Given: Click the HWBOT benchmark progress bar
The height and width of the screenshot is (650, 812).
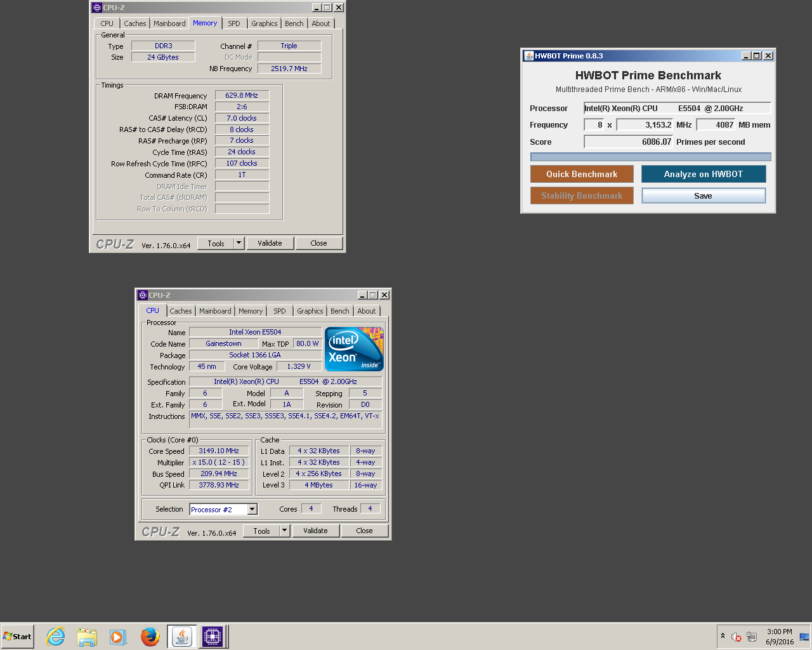Looking at the screenshot, I should coord(651,157).
